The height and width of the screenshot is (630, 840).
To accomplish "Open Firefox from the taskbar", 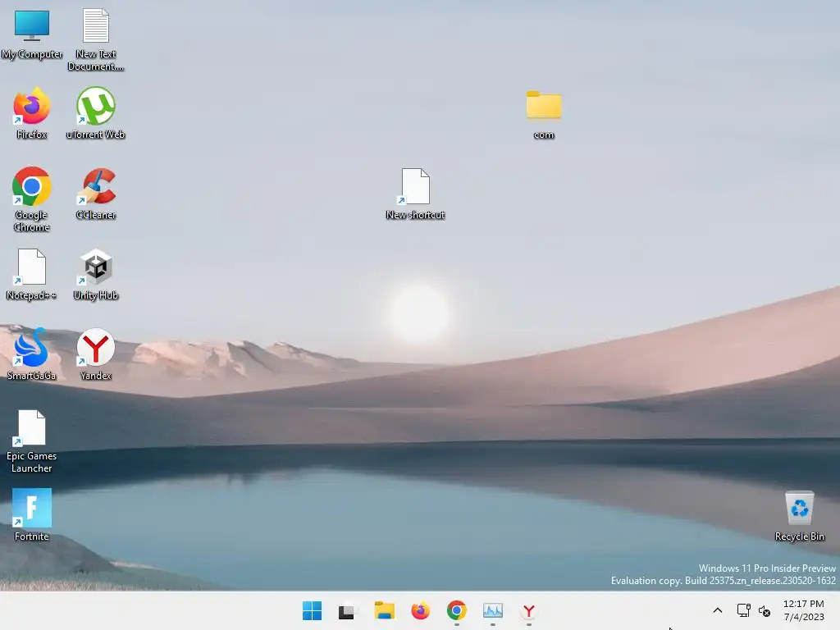I will 421,610.
